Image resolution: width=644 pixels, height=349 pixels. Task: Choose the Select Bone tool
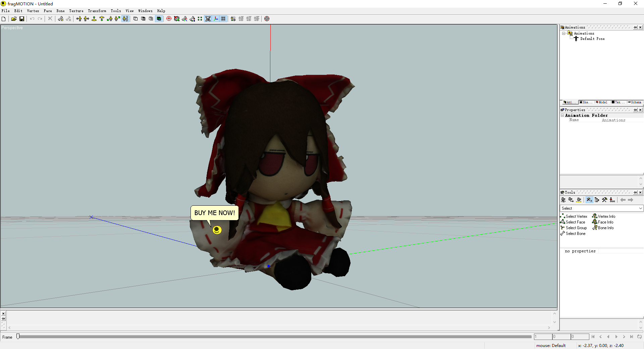coord(573,234)
